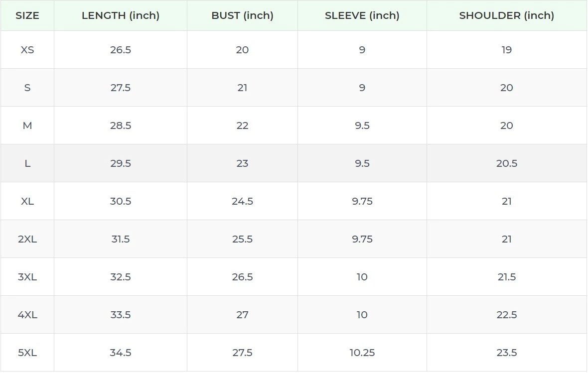Image resolution: width=588 pixels, height=373 pixels.
Task: Select the 4XL size cell
Action: click(27, 315)
